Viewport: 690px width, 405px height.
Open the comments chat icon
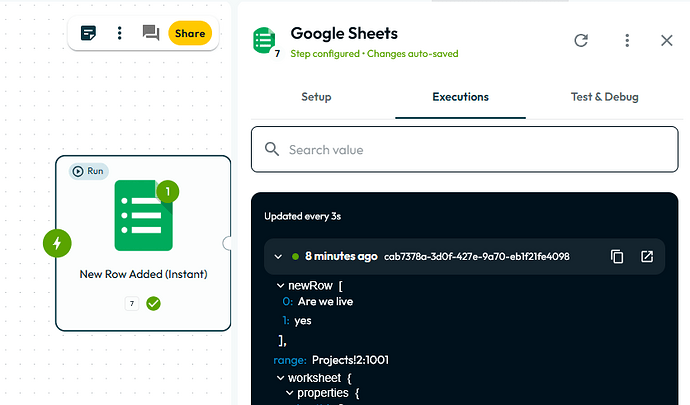click(x=150, y=33)
